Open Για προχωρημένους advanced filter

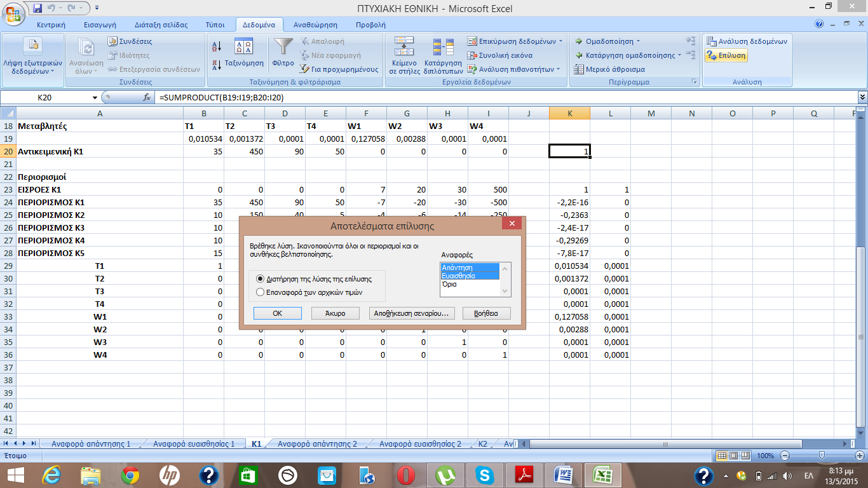tap(340, 69)
